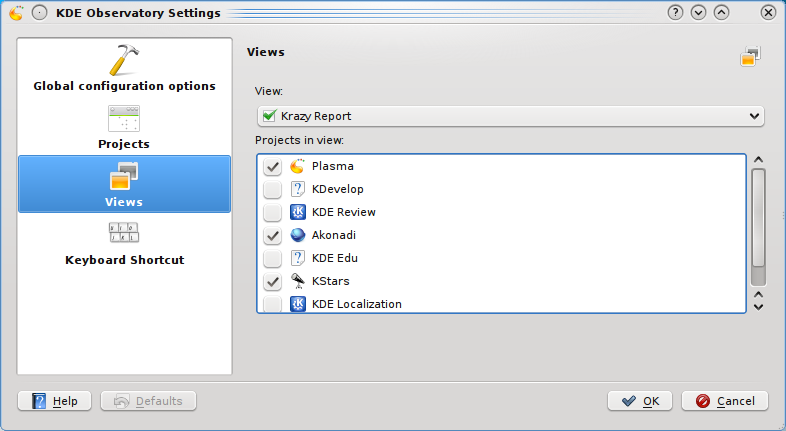This screenshot has height=431, width=786.
Task: Click bottom scroll down arrow of projects list
Action: (x=758, y=306)
